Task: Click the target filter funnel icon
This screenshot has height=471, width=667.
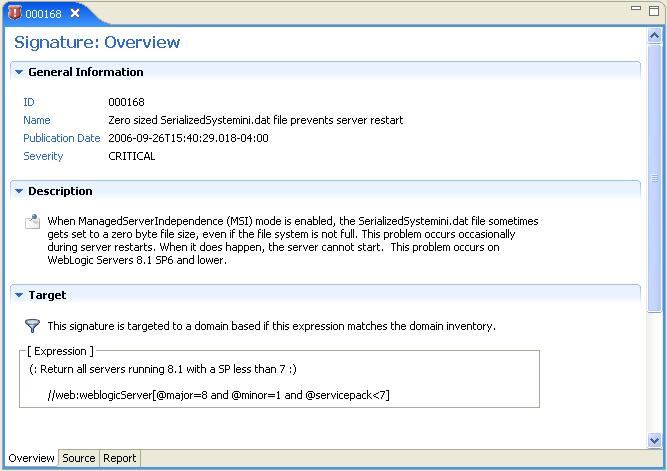Action: pyautogui.click(x=32, y=326)
